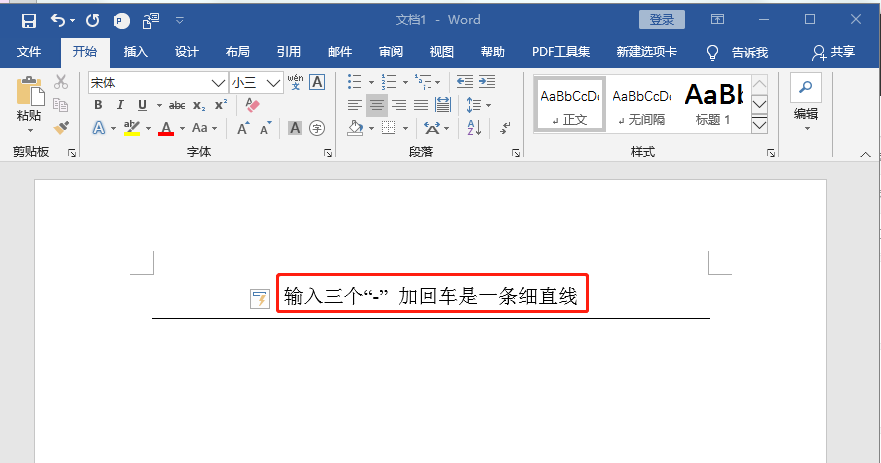Increase paragraph indent
The width and height of the screenshot is (881, 463).
point(487,82)
